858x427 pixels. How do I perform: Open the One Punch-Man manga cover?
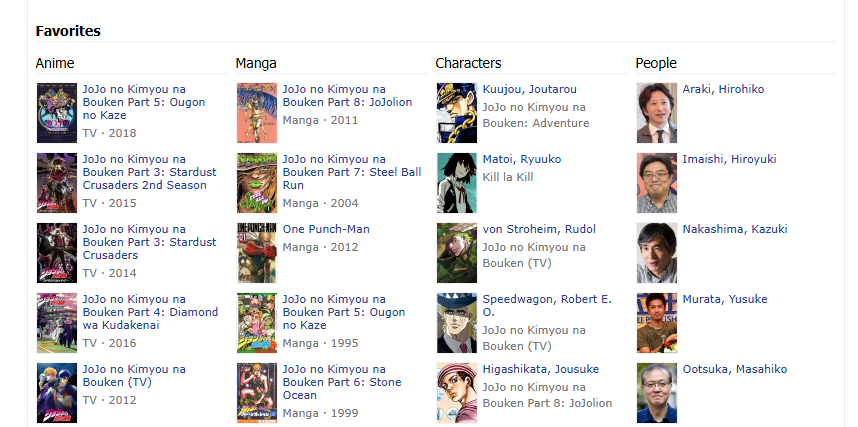click(257, 253)
